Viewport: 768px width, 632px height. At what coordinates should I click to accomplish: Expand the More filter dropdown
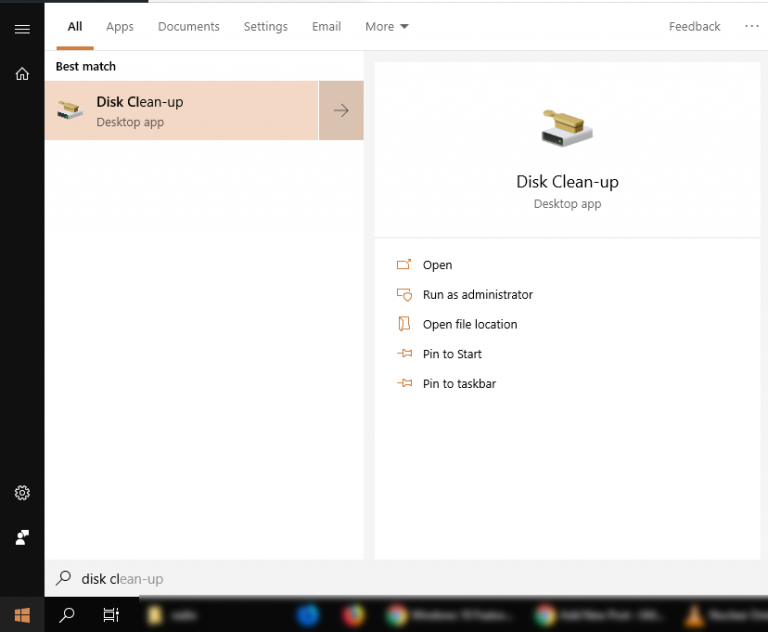point(386,26)
